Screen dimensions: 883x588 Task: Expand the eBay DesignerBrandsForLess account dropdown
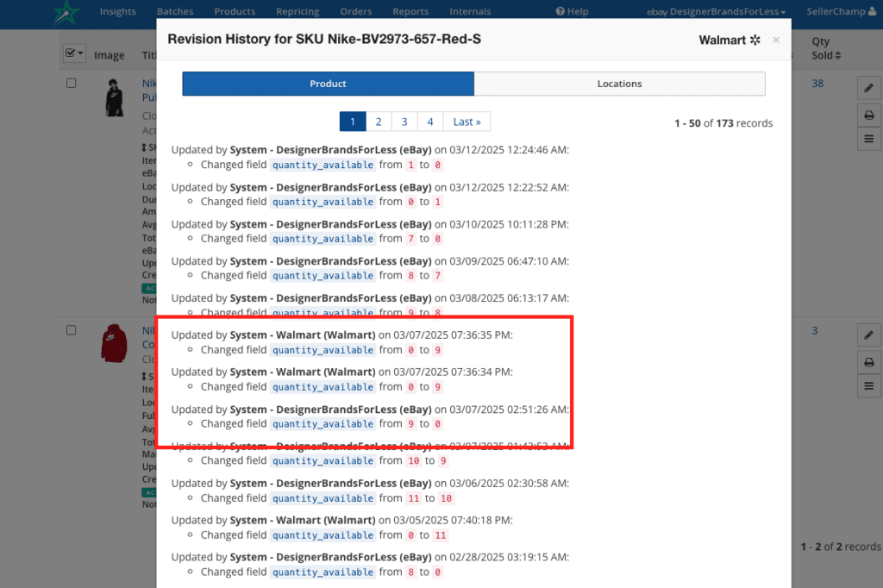tap(717, 11)
